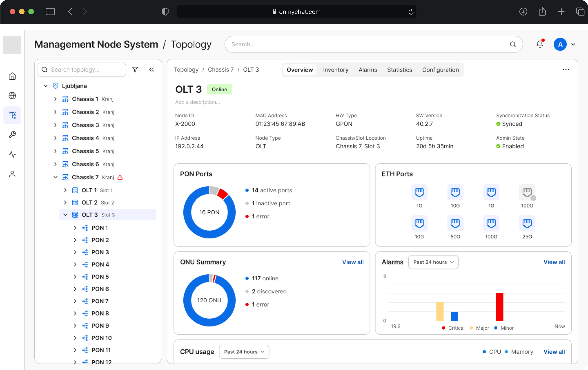Click the Chassis 7 breadcrumb link
This screenshot has height=370, width=588.
[220, 69]
